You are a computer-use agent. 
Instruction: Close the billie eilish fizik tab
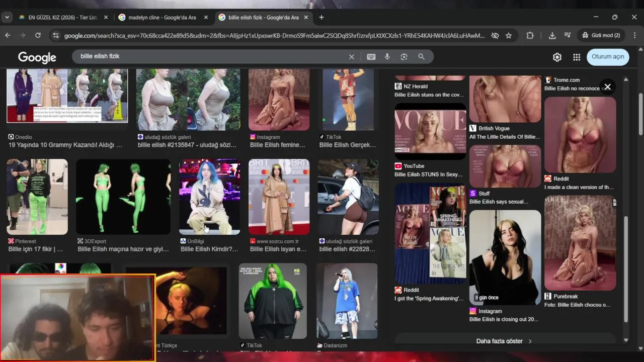(306, 17)
